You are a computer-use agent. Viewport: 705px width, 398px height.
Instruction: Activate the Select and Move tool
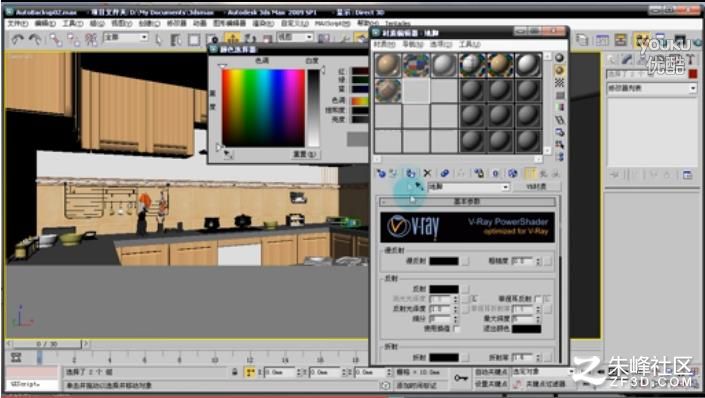(232, 39)
